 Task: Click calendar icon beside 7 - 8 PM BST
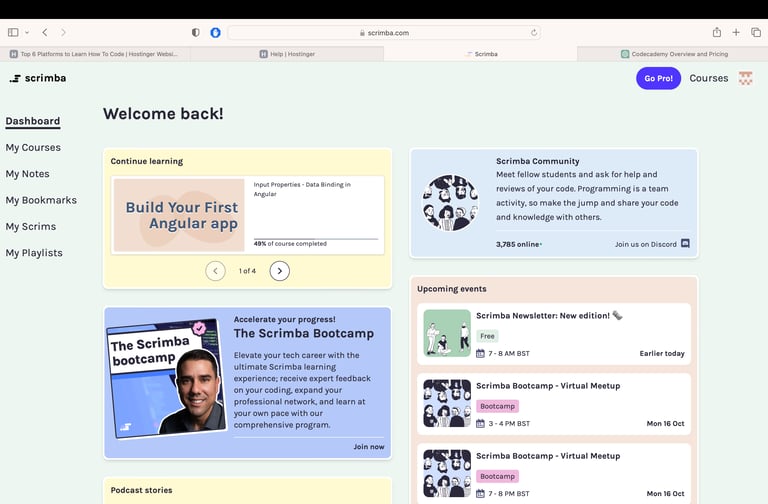[480, 493]
